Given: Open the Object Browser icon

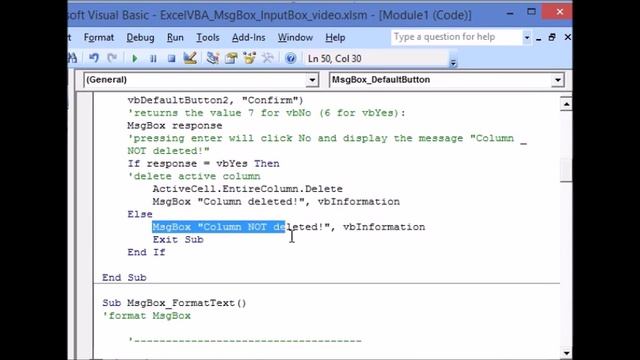Looking at the screenshot, I should click(x=249, y=58).
